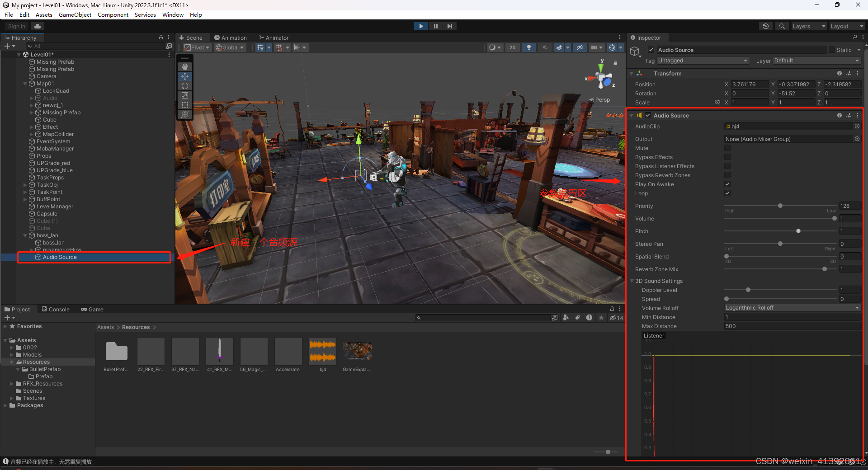Pick Output mixer group object picker

[x=857, y=139]
